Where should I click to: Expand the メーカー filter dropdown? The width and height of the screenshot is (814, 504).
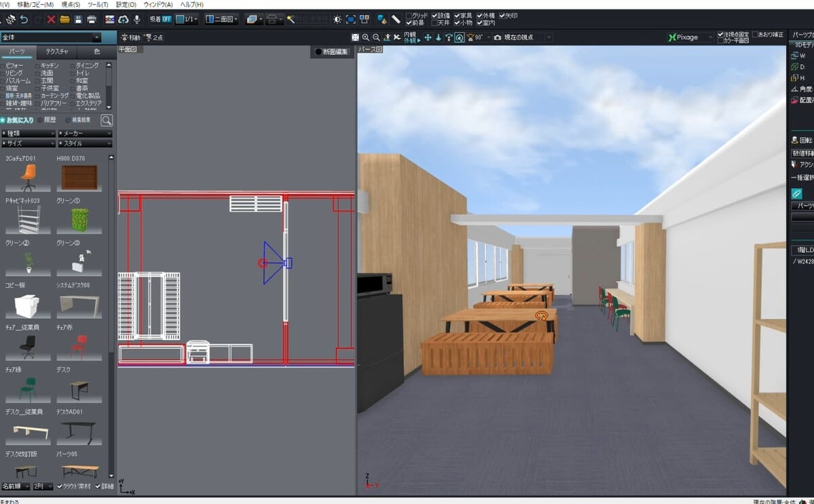(85, 134)
